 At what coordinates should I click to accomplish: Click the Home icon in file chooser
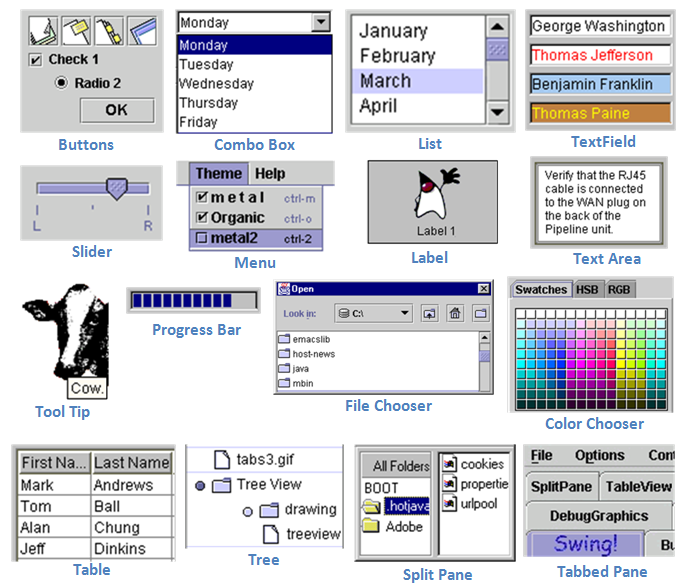[x=454, y=314]
